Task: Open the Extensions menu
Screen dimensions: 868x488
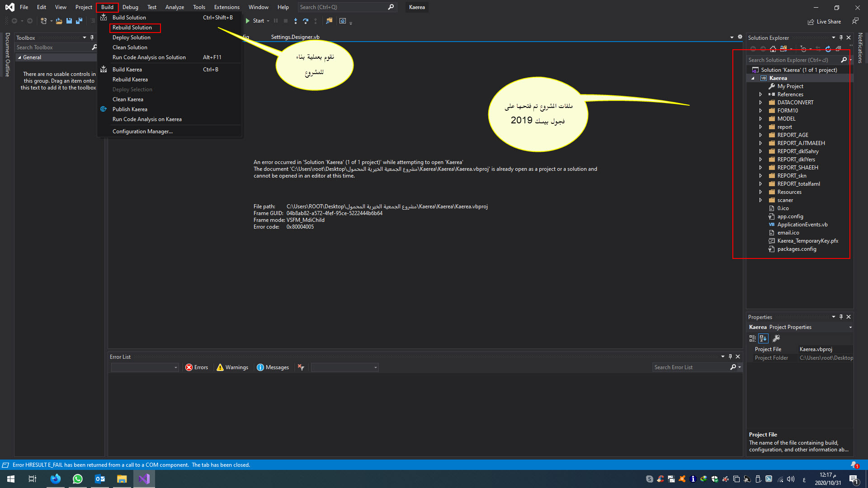Action: (x=227, y=7)
